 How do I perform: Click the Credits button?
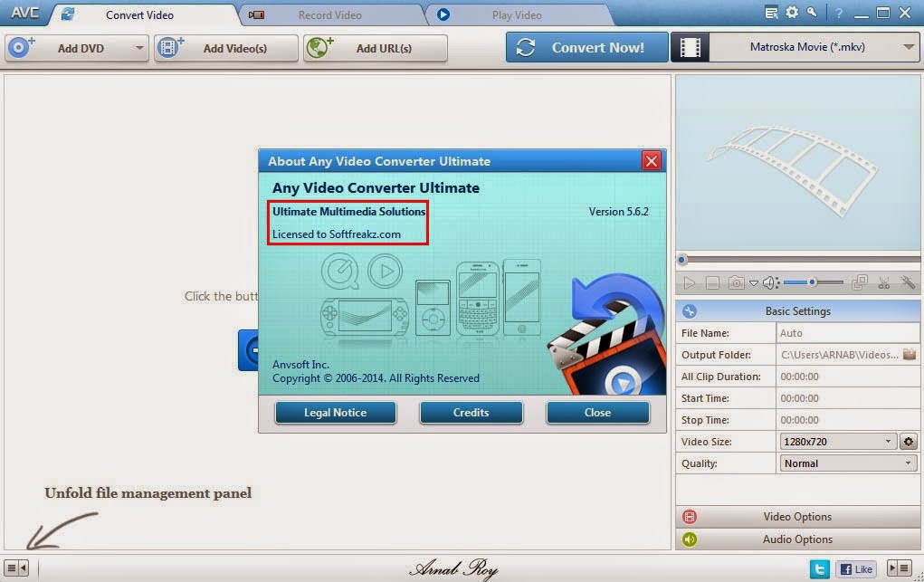(471, 413)
